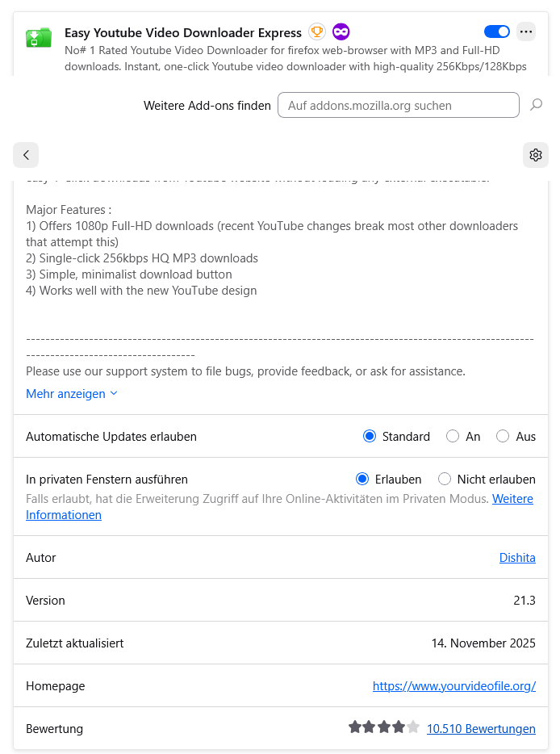Screen dimensions: 560x754
Task: Select Erlauben for private windows
Action: (362, 479)
